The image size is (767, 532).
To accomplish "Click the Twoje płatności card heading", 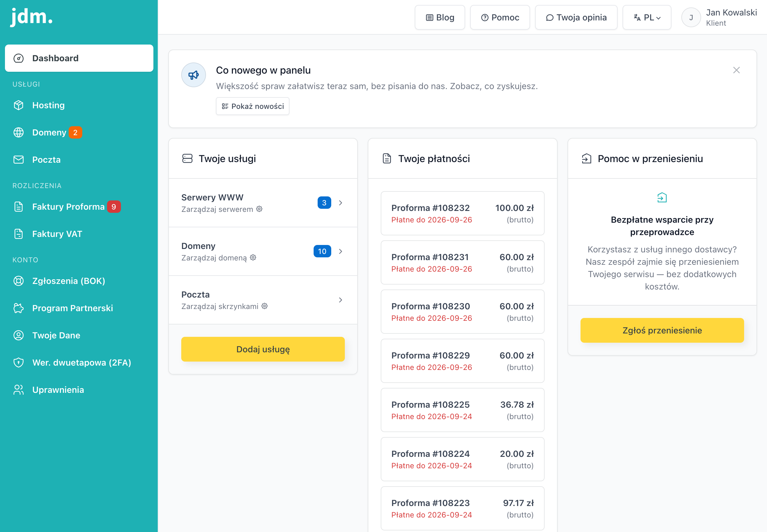I will coord(434,159).
